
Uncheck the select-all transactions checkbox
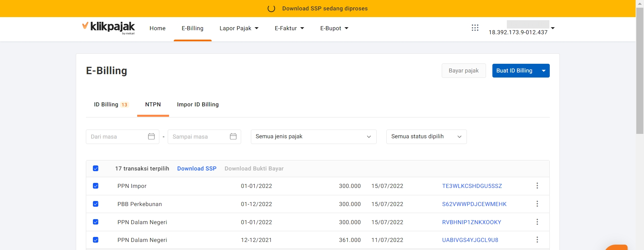coord(96,168)
